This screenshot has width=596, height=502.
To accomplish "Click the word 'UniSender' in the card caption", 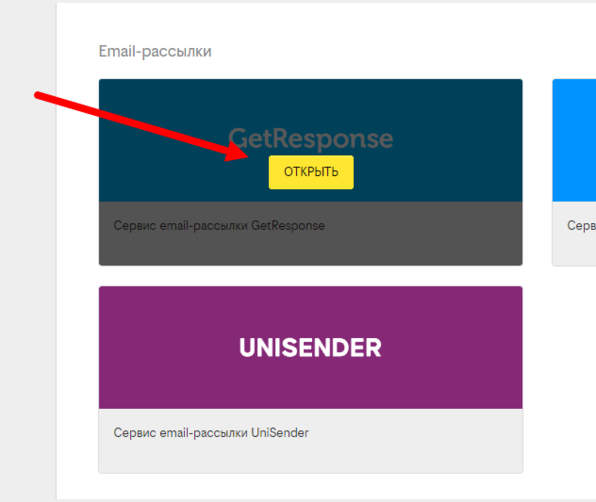I will (280, 432).
